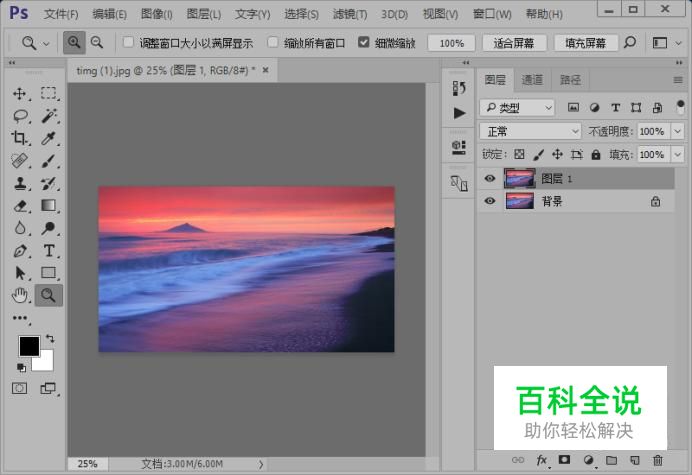Image resolution: width=692 pixels, height=475 pixels.
Task: Toggle Quick Mask mode
Action: (x=19, y=388)
